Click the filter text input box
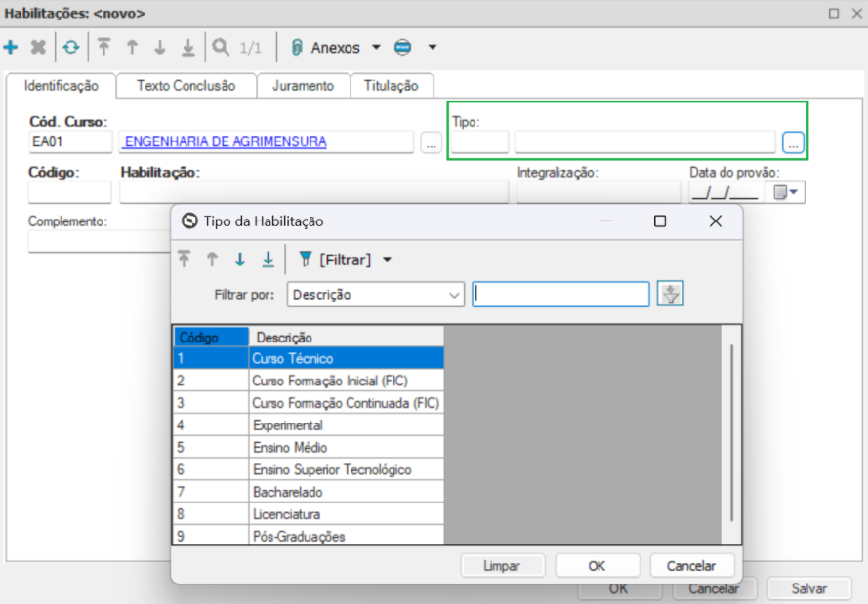Viewport: 868px width, 604px height. pyautogui.click(x=560, y=295)
